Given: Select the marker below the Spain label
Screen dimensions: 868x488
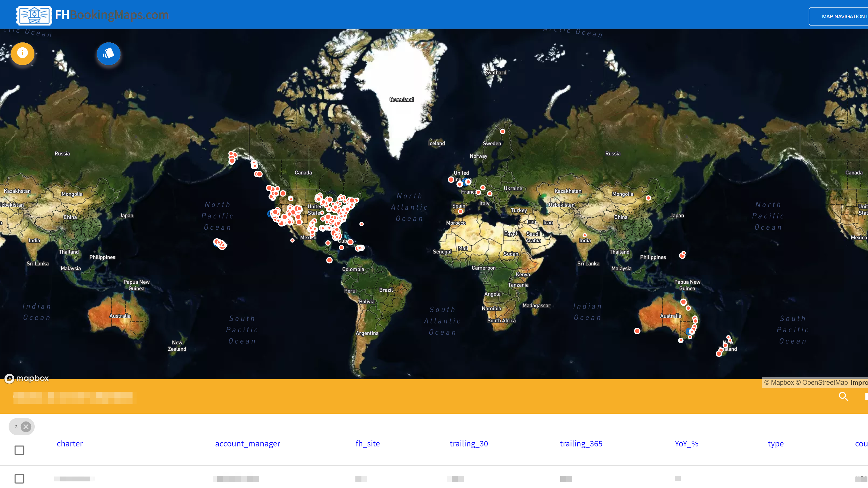Looking at the screenshot, I should coord(460,212).
